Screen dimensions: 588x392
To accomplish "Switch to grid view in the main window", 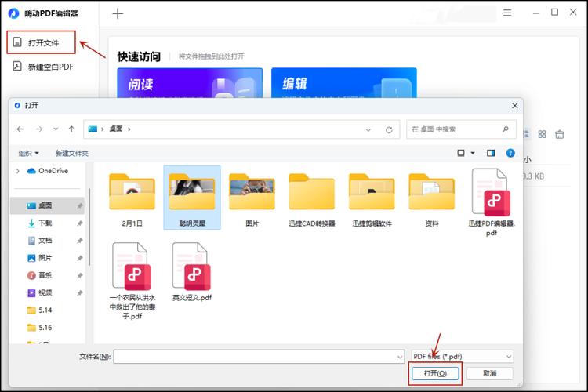I will 542,134.
